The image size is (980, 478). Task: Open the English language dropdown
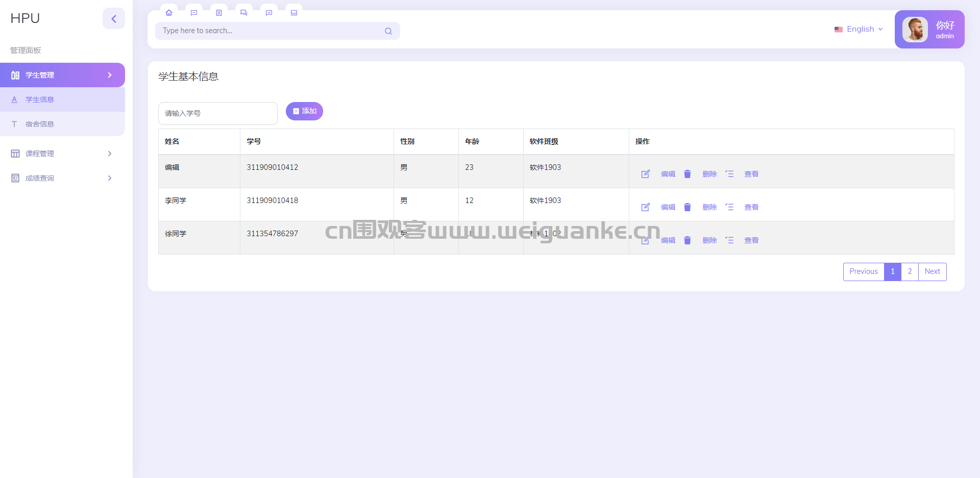(x=859, y=29)
